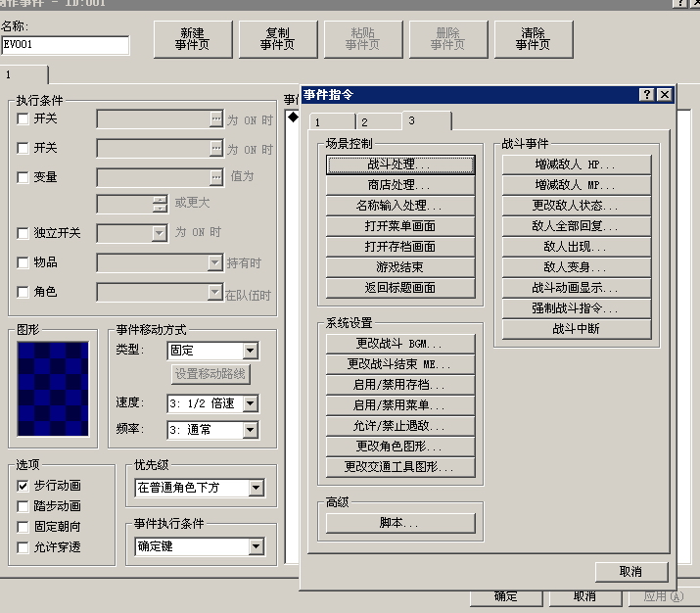Enable the 物品 condition checkbox

(23, 262)
